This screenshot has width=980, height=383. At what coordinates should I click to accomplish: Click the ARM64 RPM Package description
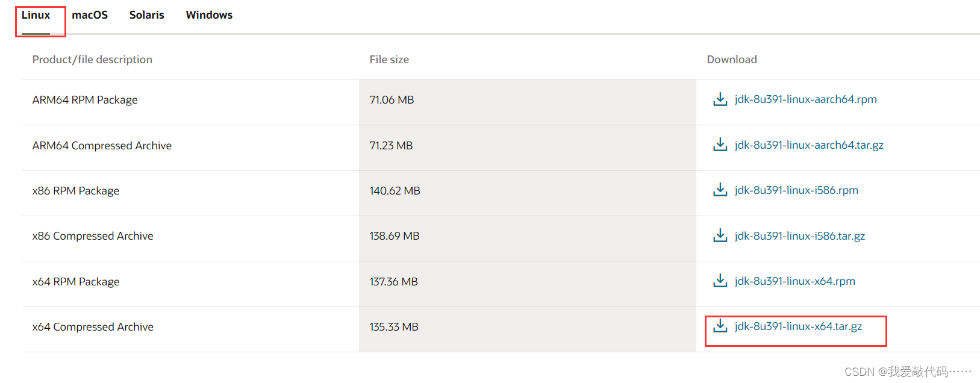point(85,100)
